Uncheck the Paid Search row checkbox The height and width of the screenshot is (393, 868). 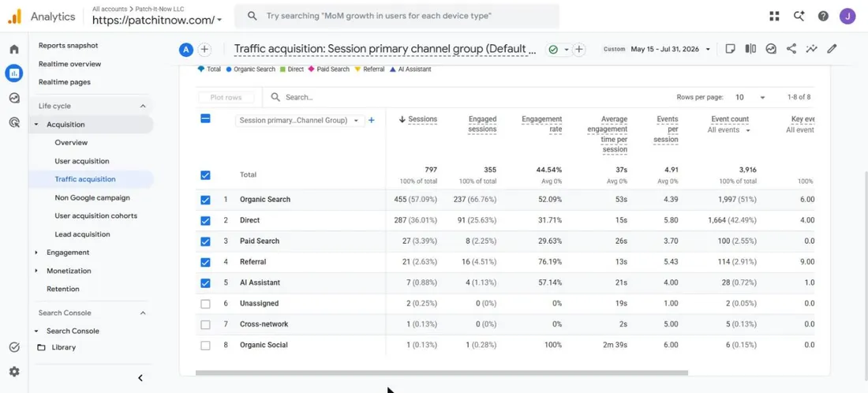[205, 241]
